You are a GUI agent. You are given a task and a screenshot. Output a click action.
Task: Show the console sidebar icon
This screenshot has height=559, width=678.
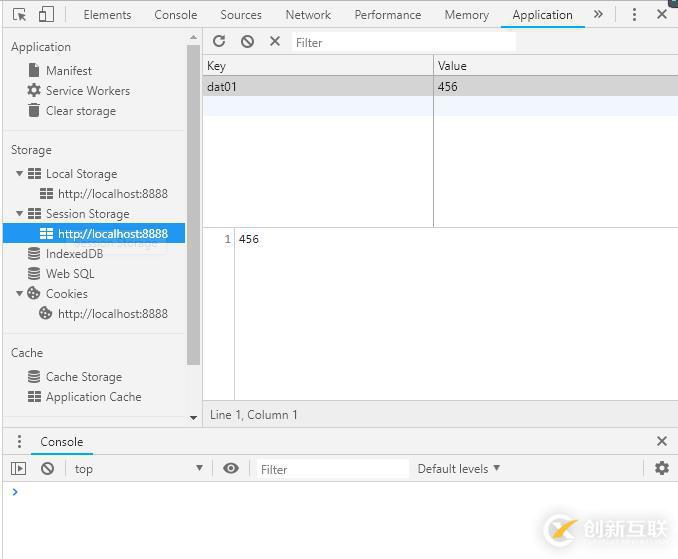(x=19, y=469)
